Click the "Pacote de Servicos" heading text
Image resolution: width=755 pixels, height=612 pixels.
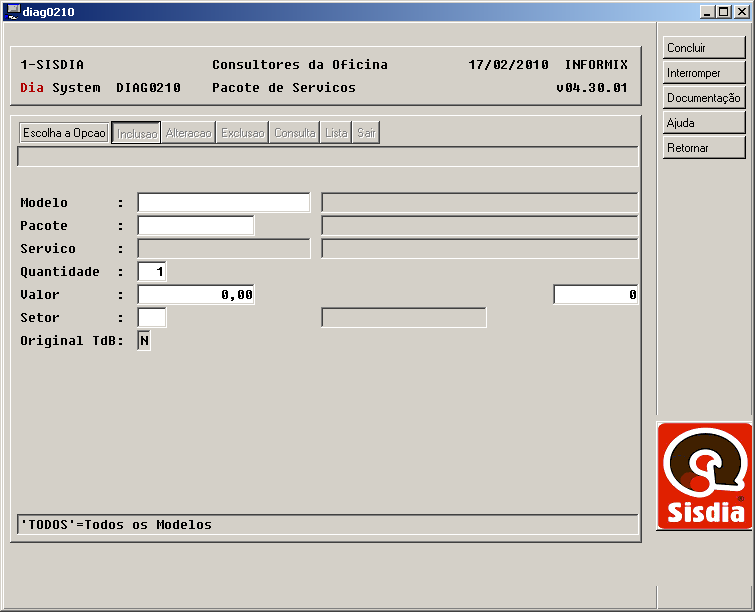tap(284, 88)
